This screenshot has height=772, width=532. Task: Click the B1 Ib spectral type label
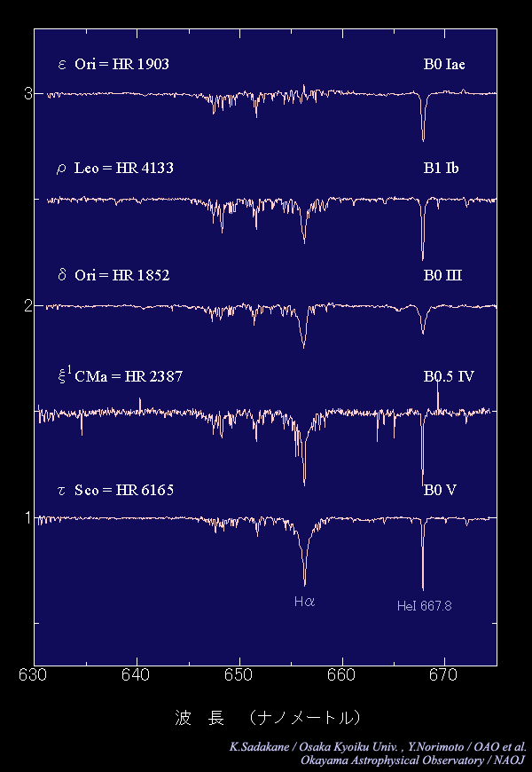[441, 168]
